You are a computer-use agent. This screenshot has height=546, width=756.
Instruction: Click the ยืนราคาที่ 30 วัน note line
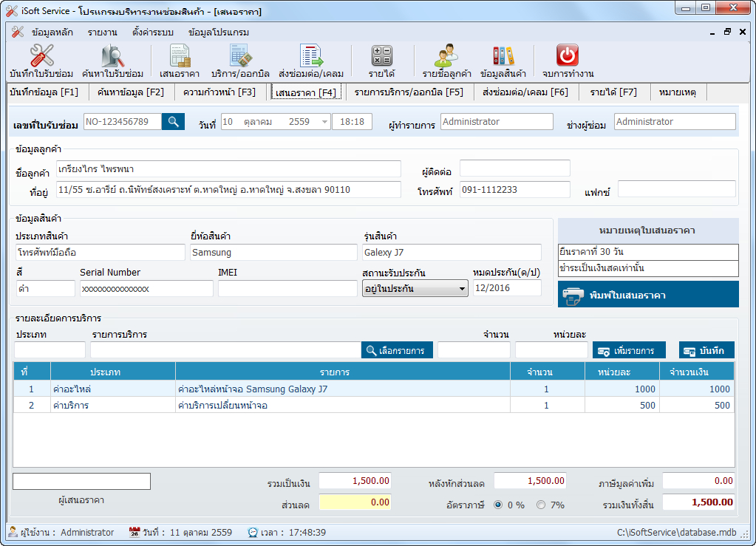coord(649,252)
